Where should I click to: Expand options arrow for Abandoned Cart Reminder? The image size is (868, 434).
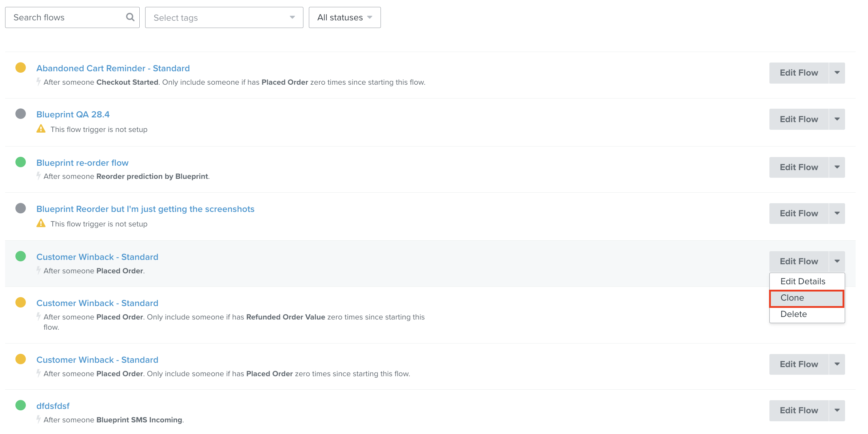(x=837, y=73)
